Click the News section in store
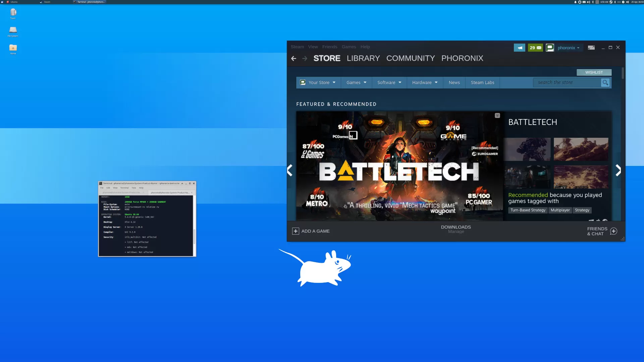 pos(454,82)
